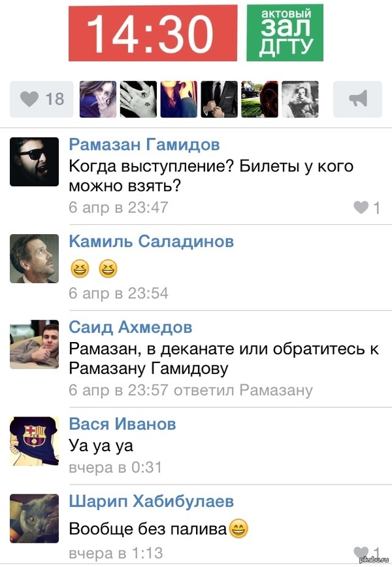The height and width of the screenshot is (567, 392).
Task: Open Вася Иванов's Barcelona shirt avatar
Action: point(35,441)
